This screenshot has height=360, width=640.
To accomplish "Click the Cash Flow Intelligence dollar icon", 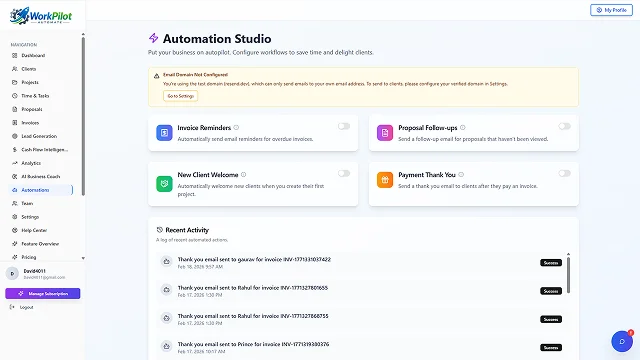I will click(x=15, y=150).
